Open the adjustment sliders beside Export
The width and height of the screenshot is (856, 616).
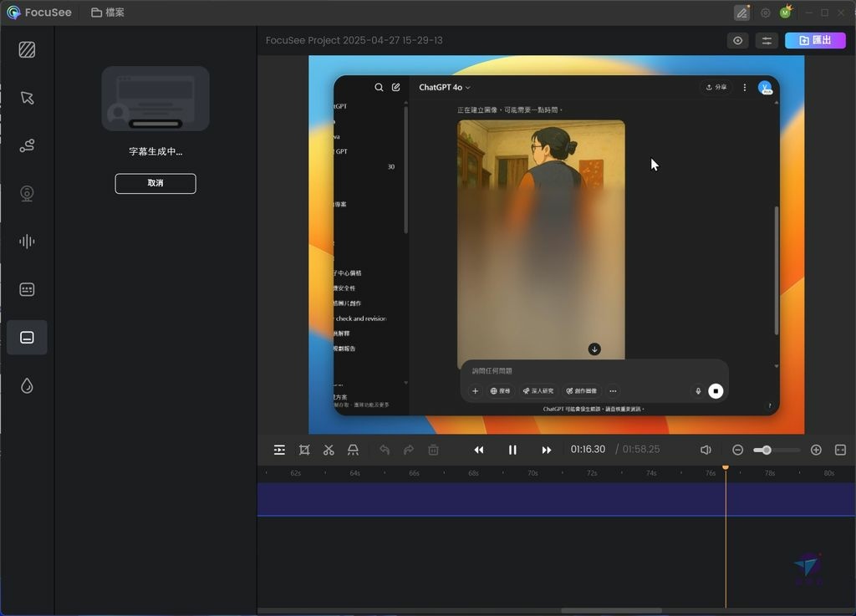(767, 40)
